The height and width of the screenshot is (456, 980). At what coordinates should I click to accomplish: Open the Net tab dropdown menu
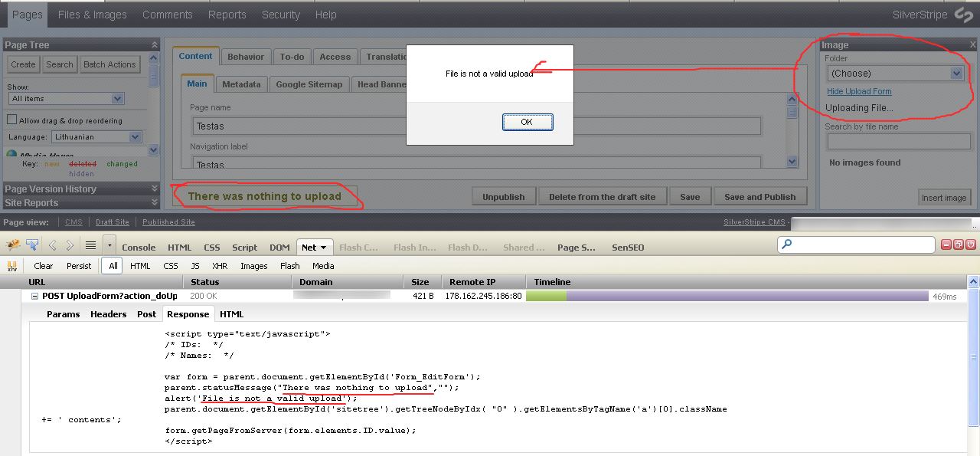click(x=323, y=248)
